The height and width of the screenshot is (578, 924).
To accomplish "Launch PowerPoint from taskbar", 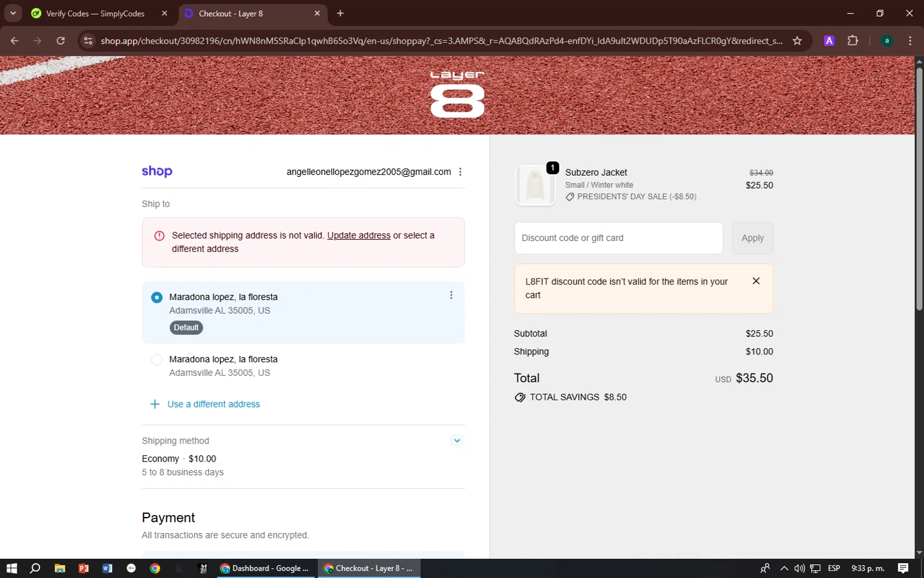I will pyautogui.click(x=84, y=568).
